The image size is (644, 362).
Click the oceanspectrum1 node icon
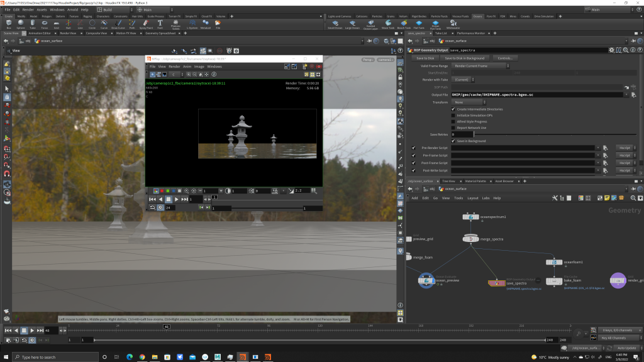point(472,217)
